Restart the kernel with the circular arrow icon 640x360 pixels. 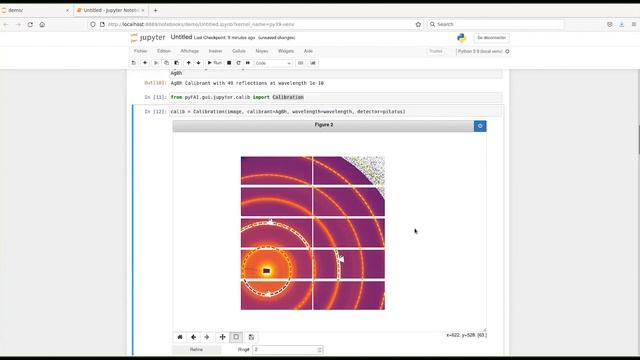click(238, 63)
